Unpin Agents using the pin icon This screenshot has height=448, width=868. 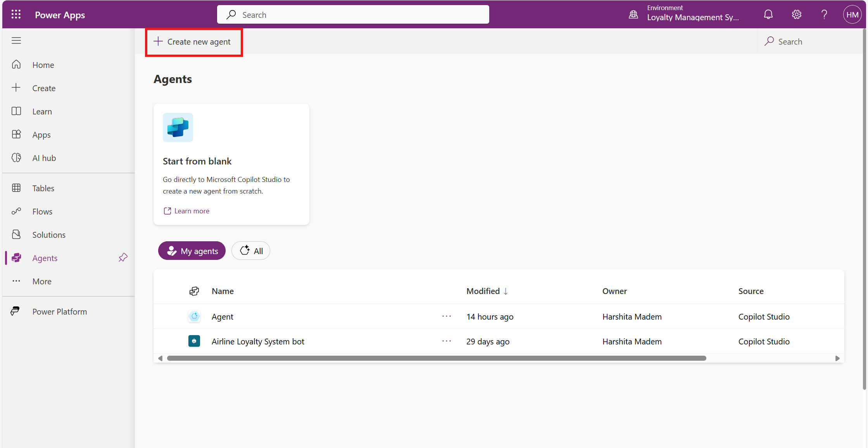coord(123,258)
